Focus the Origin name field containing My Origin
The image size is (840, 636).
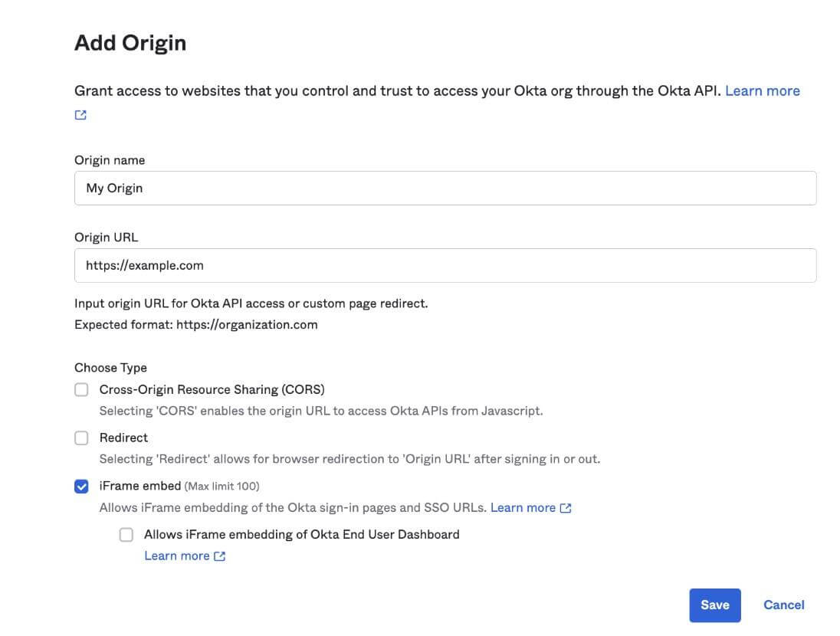445,188
